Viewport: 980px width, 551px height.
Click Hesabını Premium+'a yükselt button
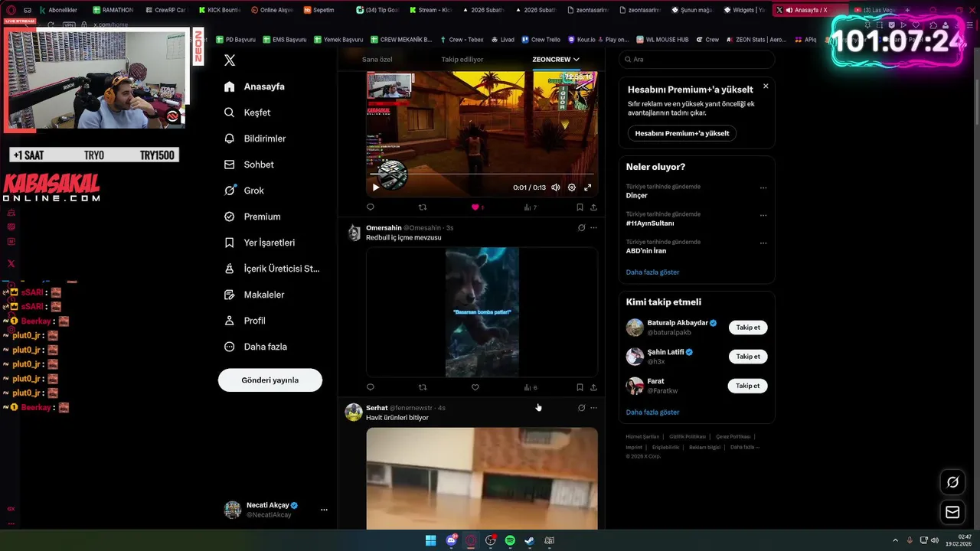click(x=682, y=133)
